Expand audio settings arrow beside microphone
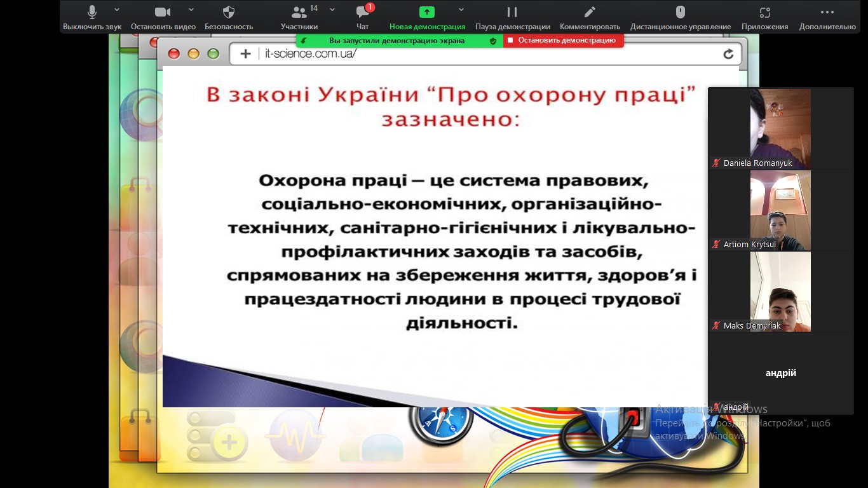868x488 pixels. (116, 10)
